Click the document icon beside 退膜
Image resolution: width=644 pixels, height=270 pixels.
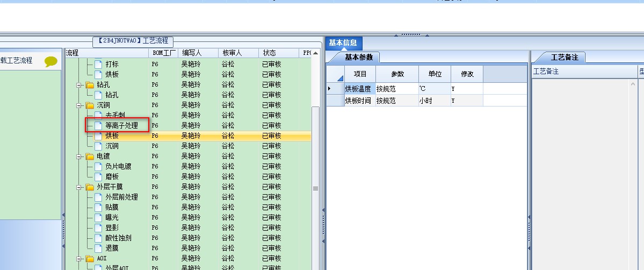coord(98,248)
